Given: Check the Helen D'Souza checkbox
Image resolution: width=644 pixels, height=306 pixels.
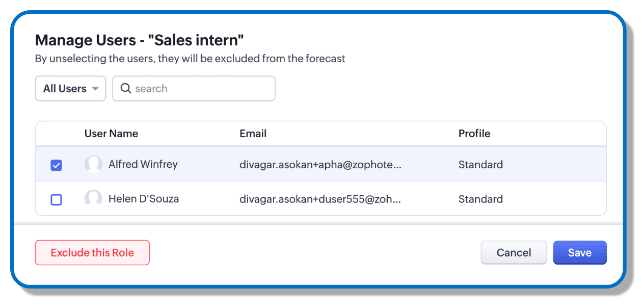Looking at the screenshot, I should 57,199.
